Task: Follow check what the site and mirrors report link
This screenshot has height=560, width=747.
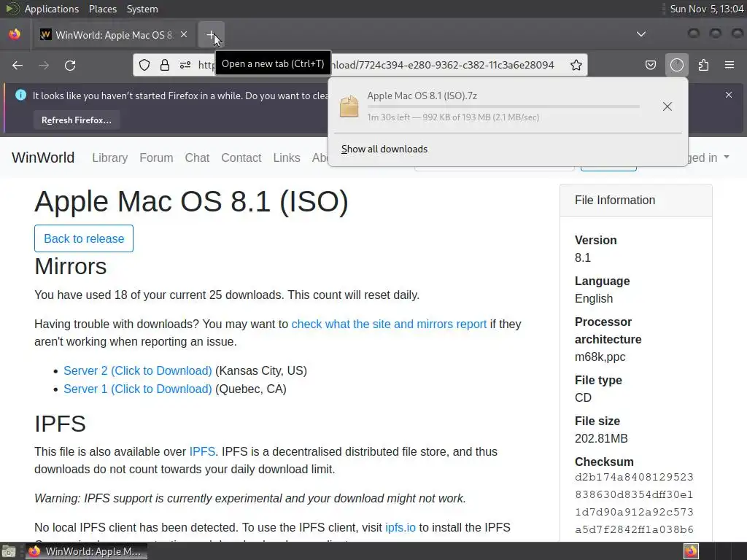Action: click(389, 324)
